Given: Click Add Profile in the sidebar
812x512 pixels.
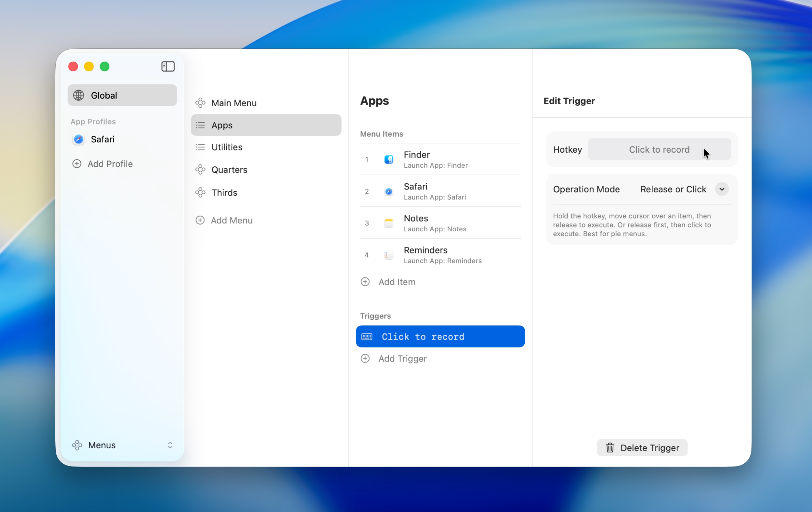Looking at the screenshot, I should click(x=110, y=164).
